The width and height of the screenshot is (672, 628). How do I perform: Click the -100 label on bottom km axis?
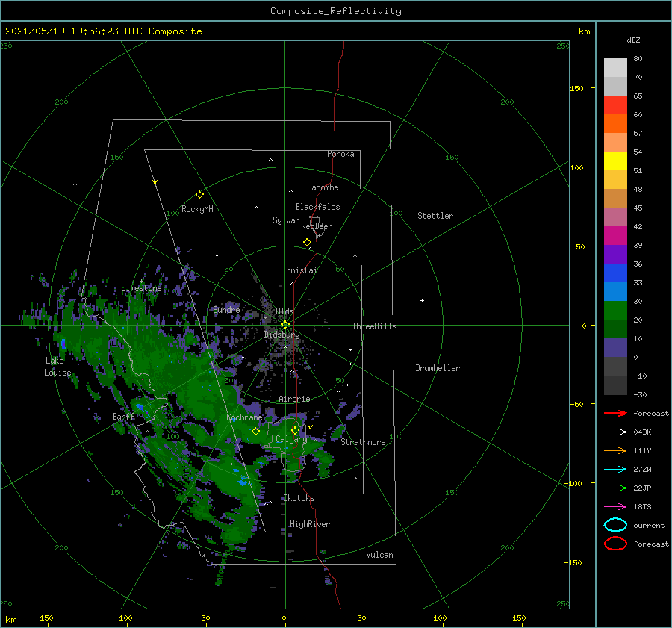pos(123,618)
